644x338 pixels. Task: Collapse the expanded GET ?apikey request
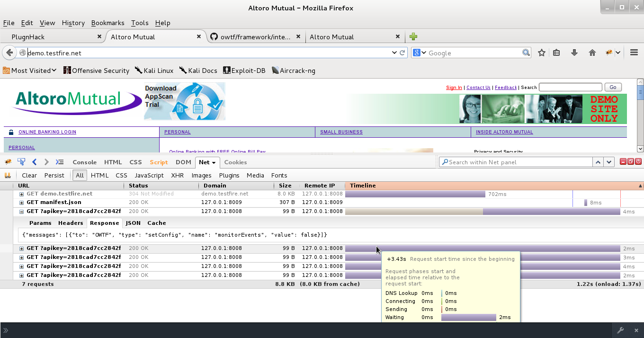tap(21, 212)
